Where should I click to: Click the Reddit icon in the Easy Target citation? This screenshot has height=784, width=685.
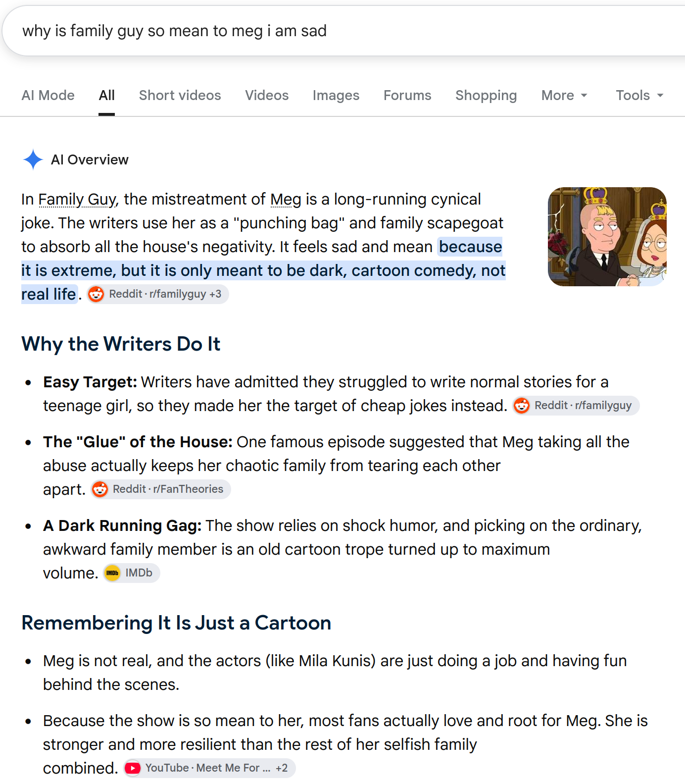coord(522,406)
